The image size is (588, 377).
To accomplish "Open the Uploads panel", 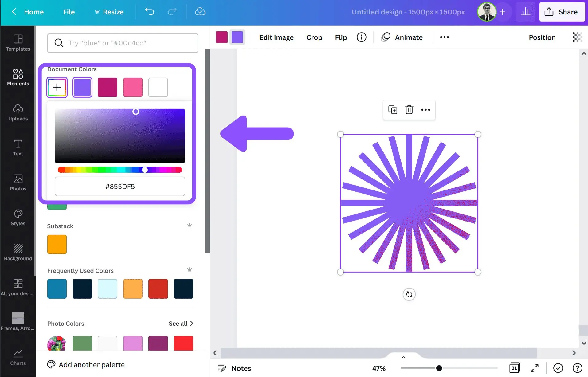I will coord(18,113).
